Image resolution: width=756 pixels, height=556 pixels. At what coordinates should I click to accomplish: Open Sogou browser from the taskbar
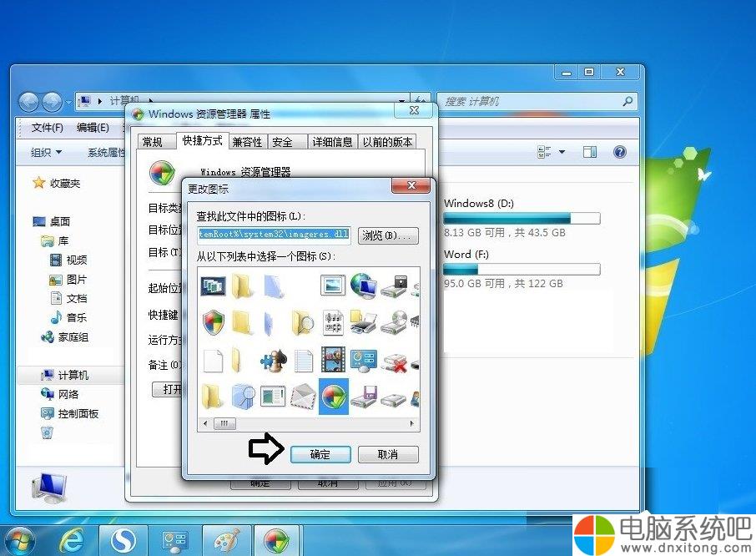[x=123, y=540]
